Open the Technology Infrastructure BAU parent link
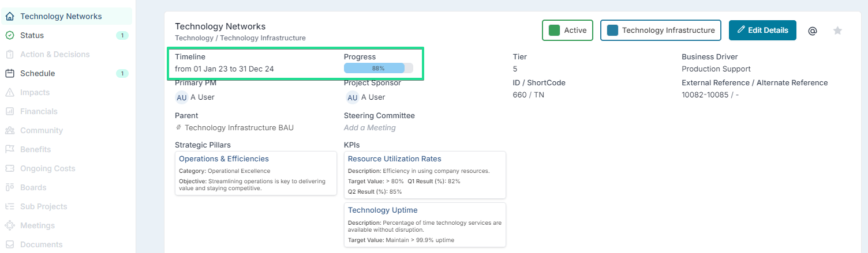868x253 pixels. click(239, 128)
